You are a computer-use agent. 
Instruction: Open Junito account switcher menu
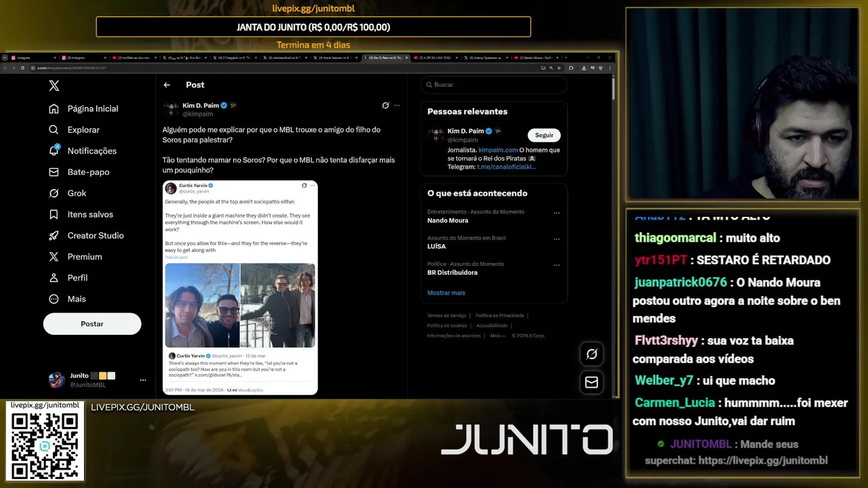click(97, 380)
